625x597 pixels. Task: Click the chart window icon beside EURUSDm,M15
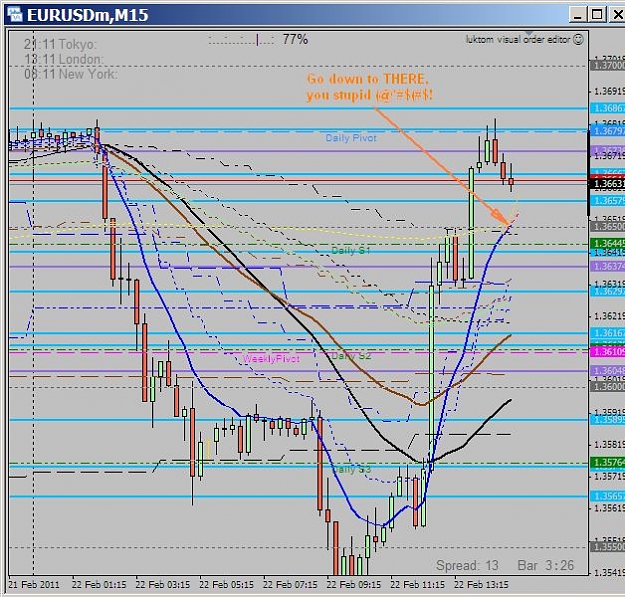pos(14,14)
